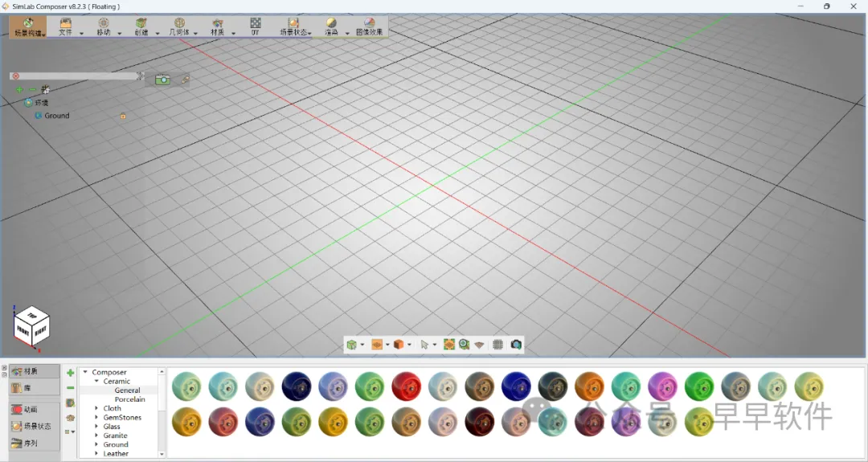868x462 pixels.
Task: Click the green minus remove-material icon
Action: click(70, 388)
